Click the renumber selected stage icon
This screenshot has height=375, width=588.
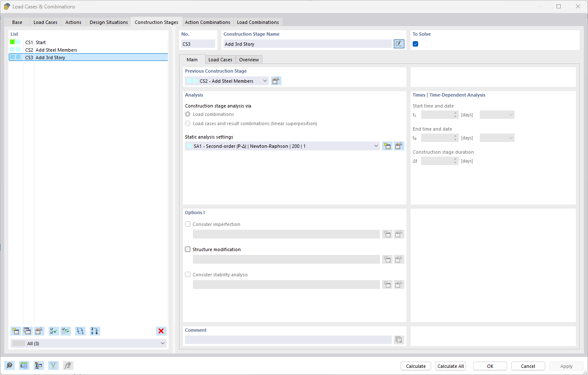coord(95,331)
